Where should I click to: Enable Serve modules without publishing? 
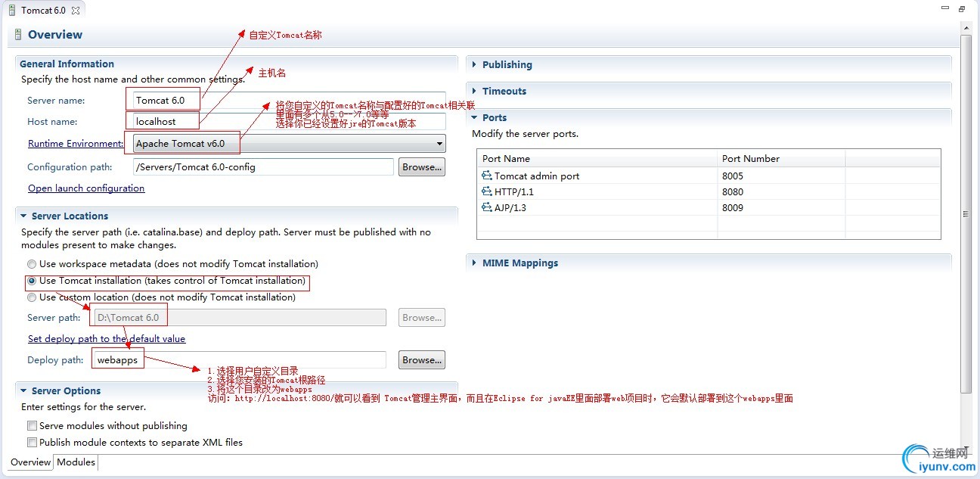32,426
